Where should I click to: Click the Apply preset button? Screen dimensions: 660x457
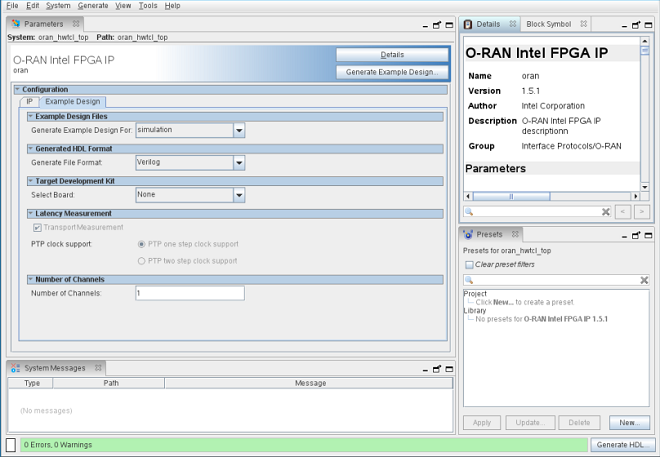click(482, 422)
